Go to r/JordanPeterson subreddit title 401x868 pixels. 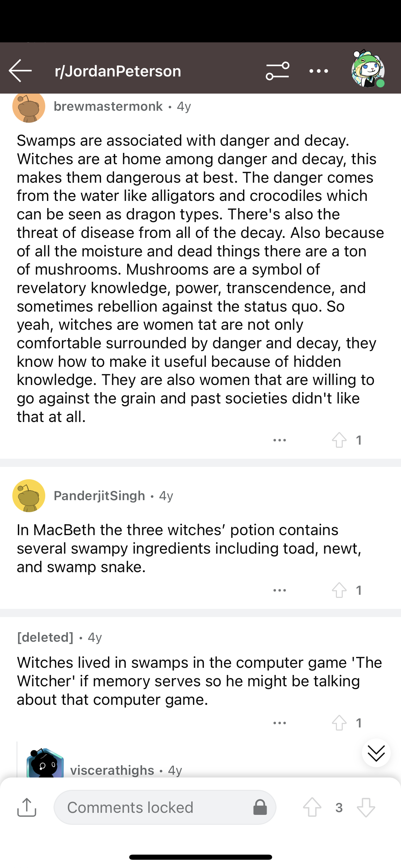click(118, 71)
